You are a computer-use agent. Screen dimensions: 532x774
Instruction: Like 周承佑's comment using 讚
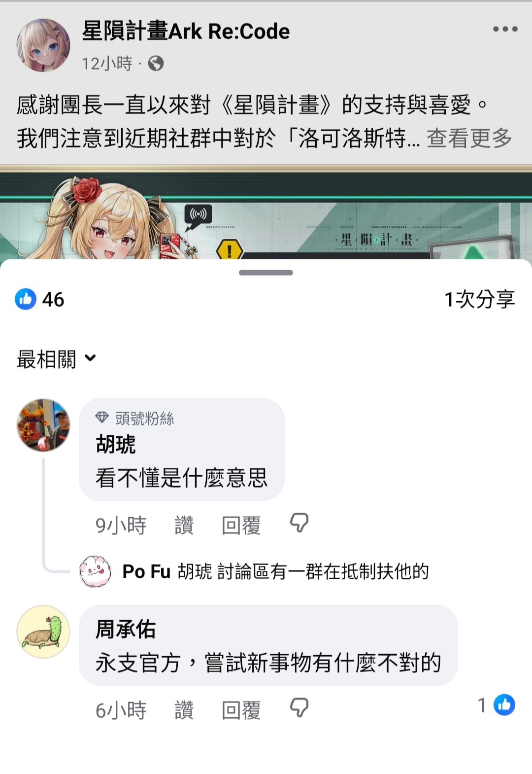click(x=184, y=710)
